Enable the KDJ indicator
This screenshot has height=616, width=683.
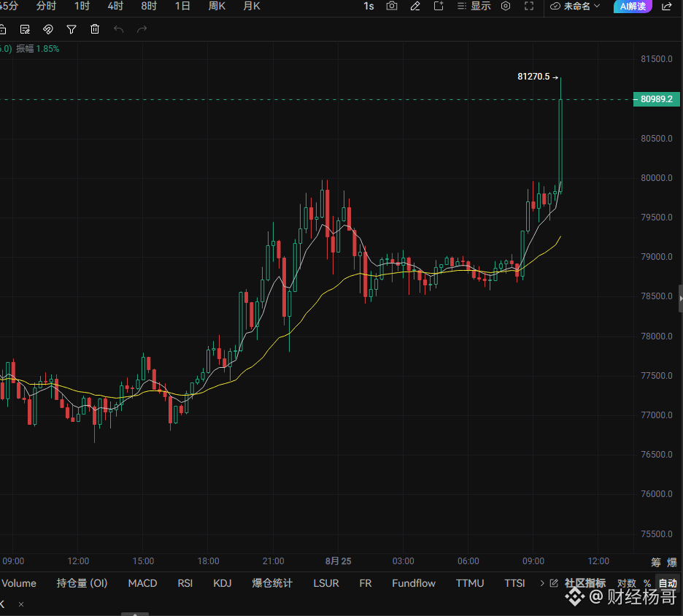click(222, 583)
